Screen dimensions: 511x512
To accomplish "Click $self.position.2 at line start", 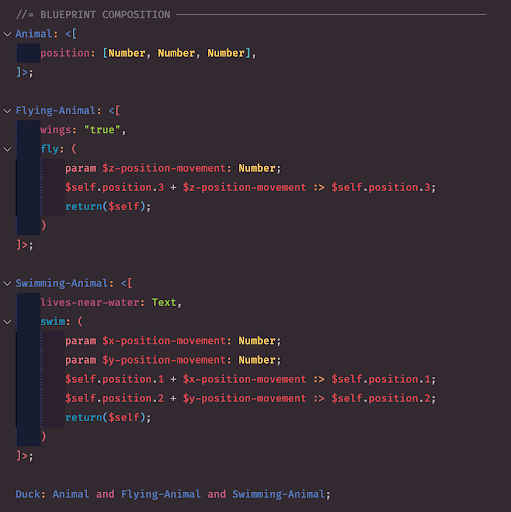I will (114, 399).
